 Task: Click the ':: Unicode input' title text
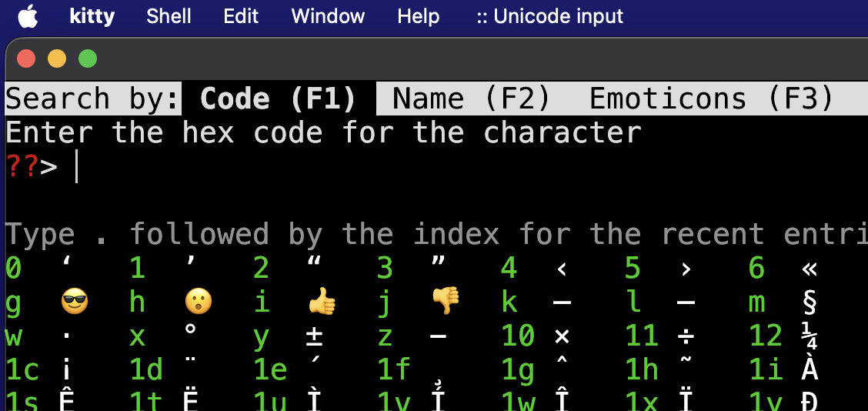point(549,16)
